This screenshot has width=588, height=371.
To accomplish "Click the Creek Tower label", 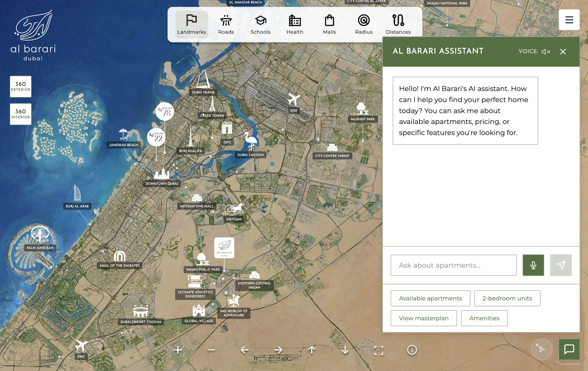I will (212, 116).
